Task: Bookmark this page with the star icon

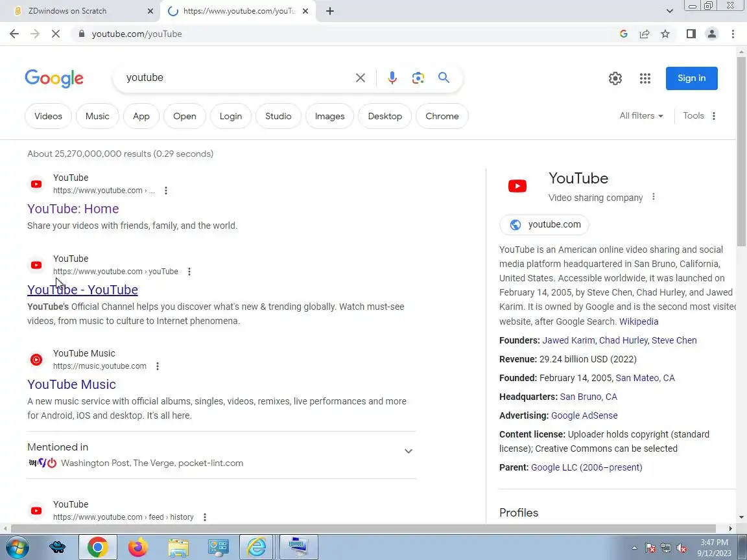Action: (x=665, y=34)
